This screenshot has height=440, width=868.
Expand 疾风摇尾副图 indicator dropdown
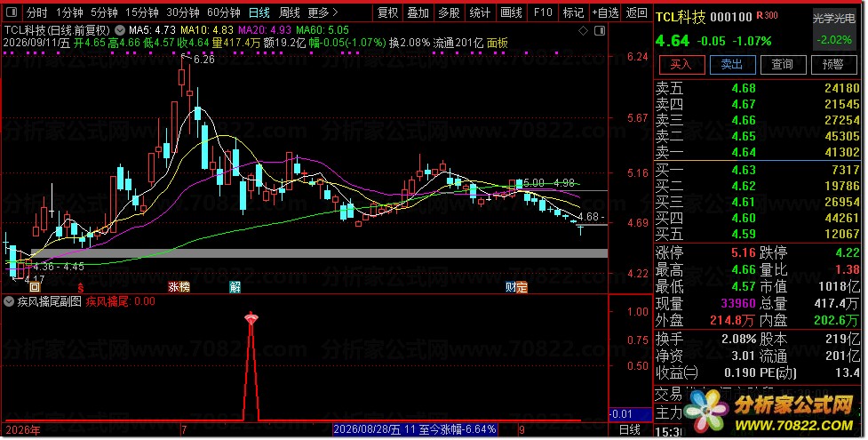[9, 302]
